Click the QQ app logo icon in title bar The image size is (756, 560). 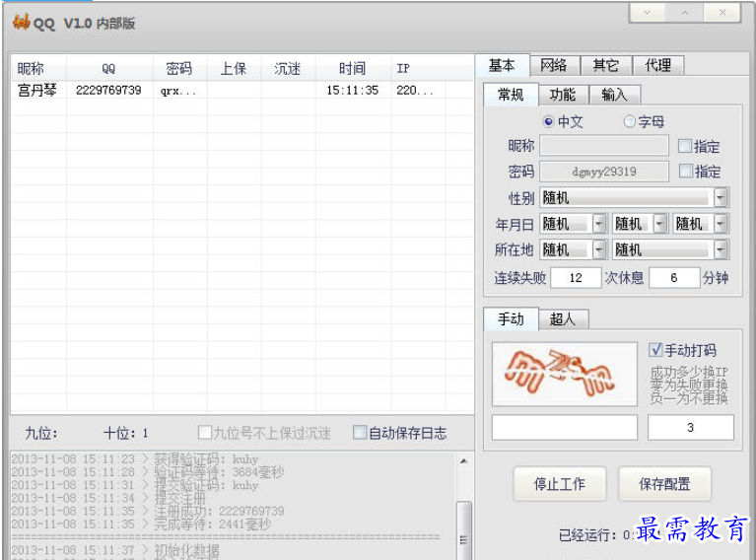pos(22,23)
